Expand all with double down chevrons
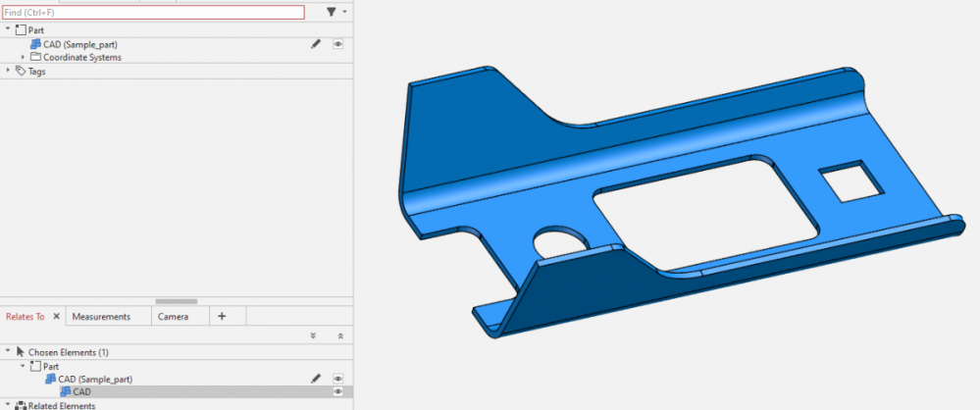The width and height of the screenshot is (980, 410). coord(313,335)
